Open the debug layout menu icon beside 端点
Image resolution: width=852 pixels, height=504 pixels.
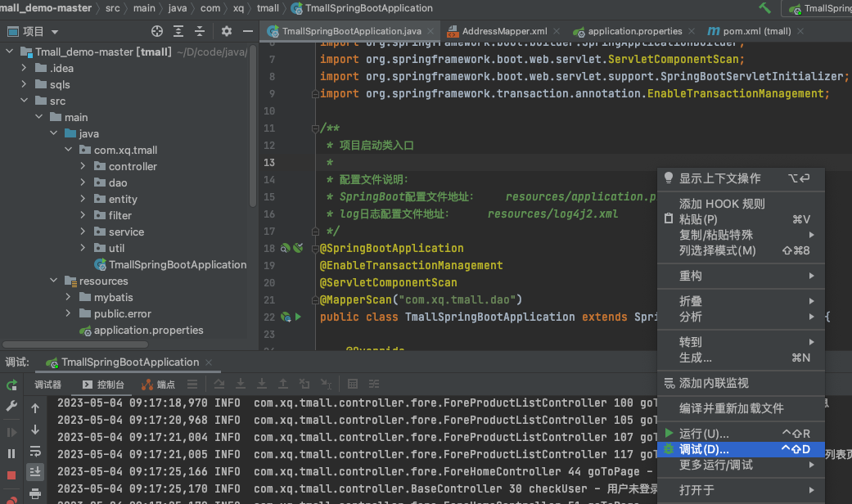pos(192,384)
